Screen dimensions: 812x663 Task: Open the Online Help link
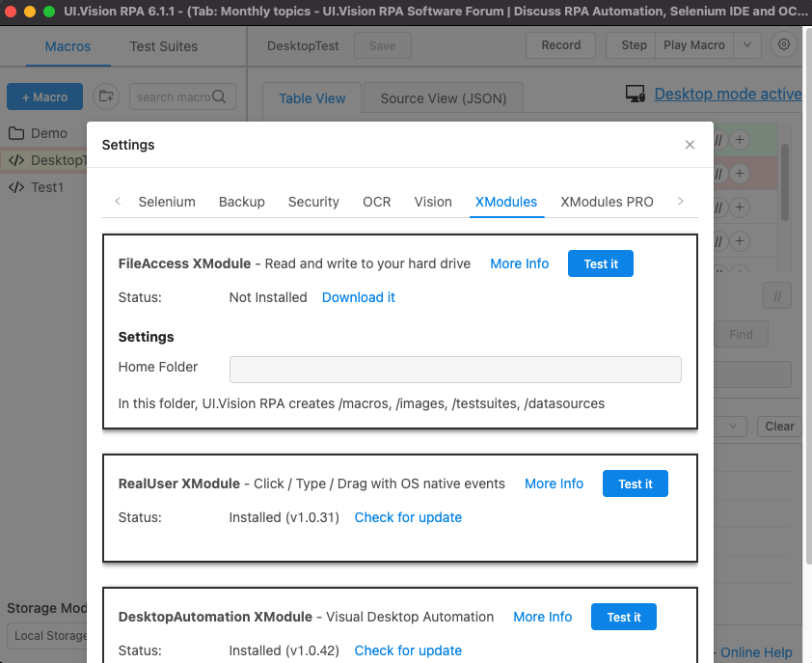(x=756, y=652)
